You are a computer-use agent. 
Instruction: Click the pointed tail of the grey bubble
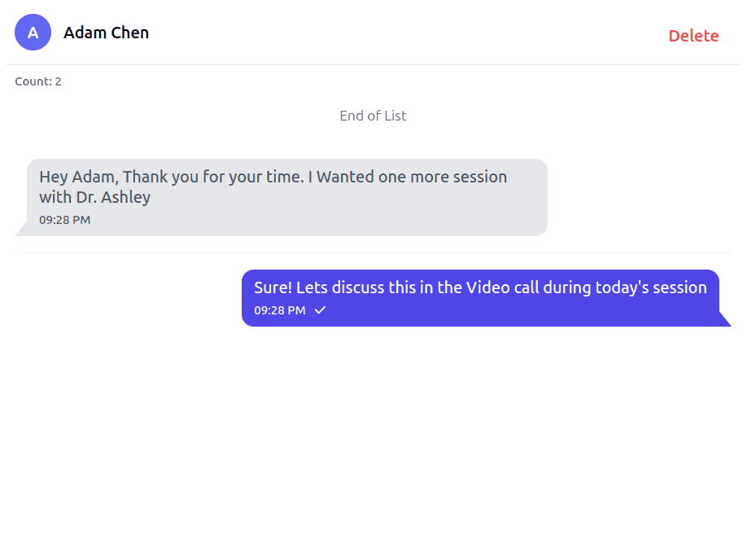pos(21,230)
